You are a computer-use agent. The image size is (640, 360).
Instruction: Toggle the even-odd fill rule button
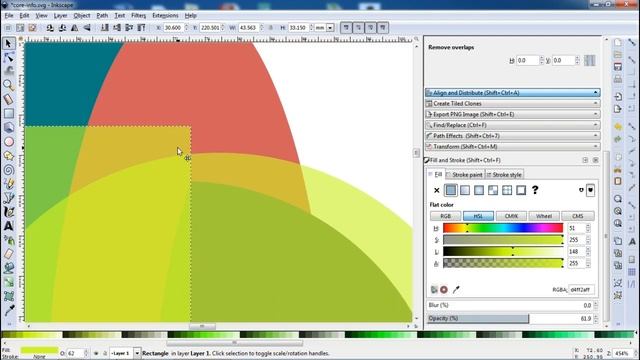click(x=581, y=190)
